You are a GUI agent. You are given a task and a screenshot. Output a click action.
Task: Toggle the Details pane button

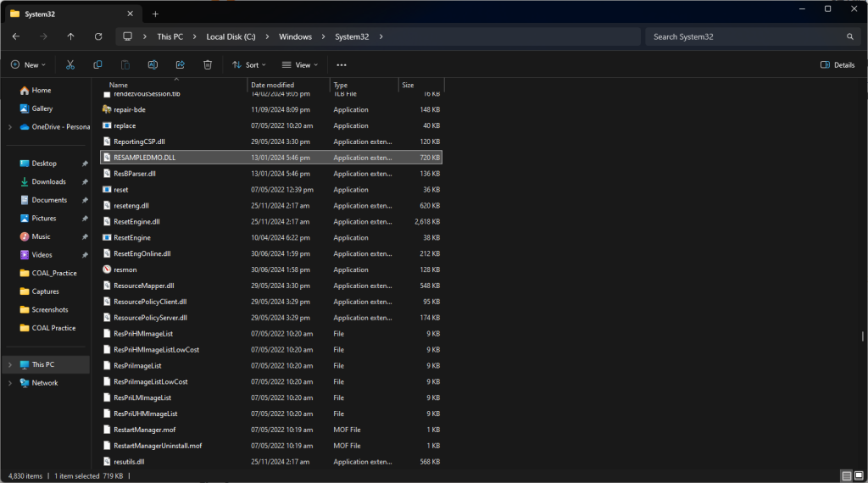click(x=837, y=64)
